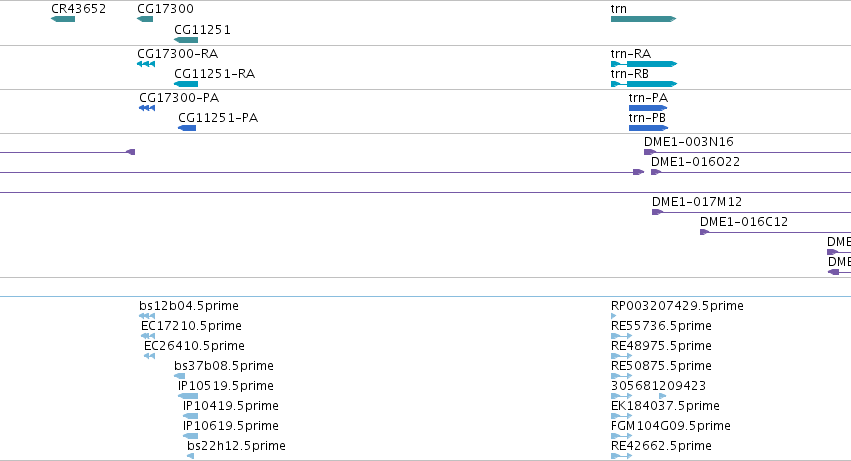Select the RP003207429.5prime EST arrow

[x=613, y=316]
